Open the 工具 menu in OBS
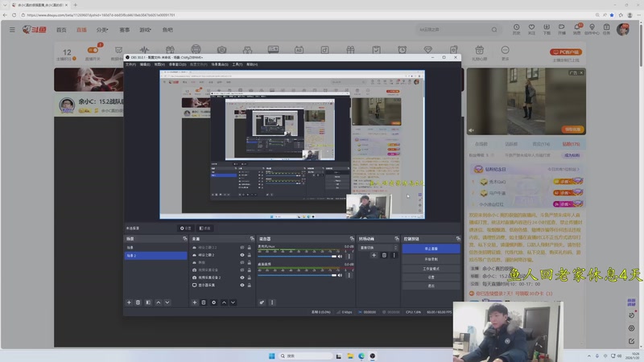 tap(237, 64)
